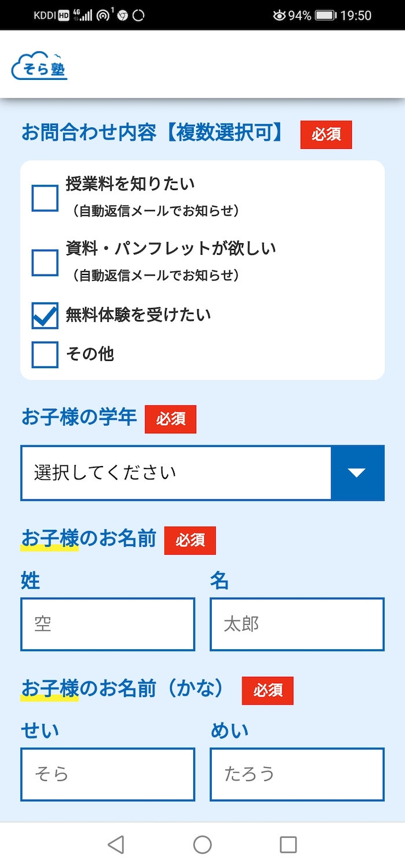This screenshot has height=868, width=405.
Task: Open the お子様の学年 grade dropdown
Action: [176, 473]
